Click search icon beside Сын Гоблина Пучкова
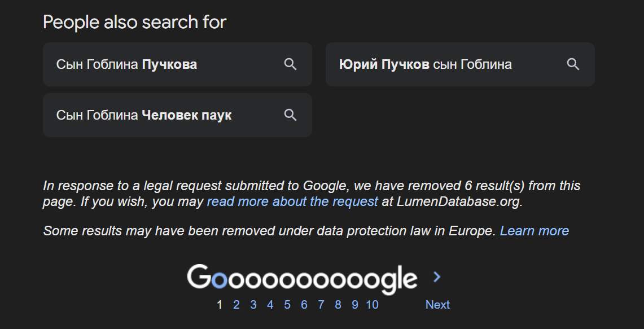The width and height of the screenshot is (644, 329). 290,64
